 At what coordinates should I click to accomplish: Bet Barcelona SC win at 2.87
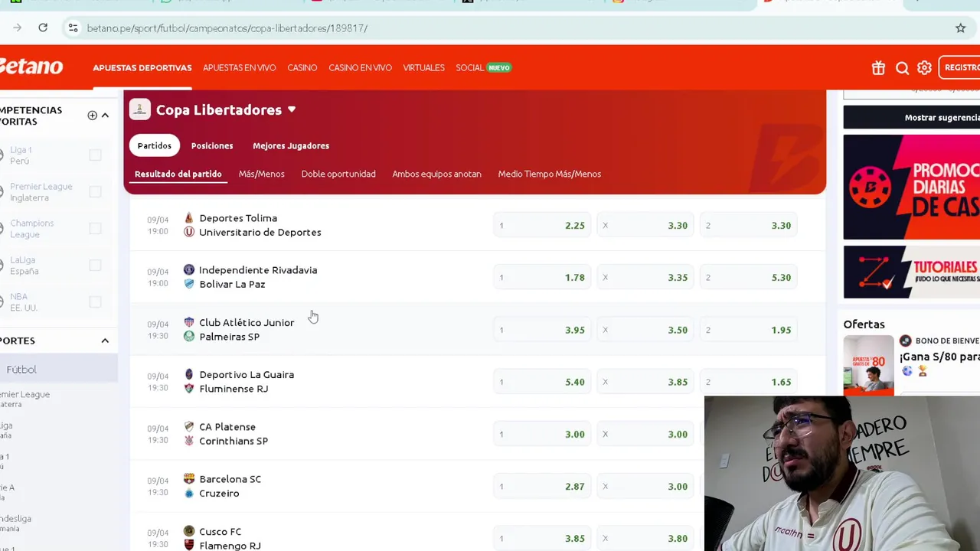542,487
